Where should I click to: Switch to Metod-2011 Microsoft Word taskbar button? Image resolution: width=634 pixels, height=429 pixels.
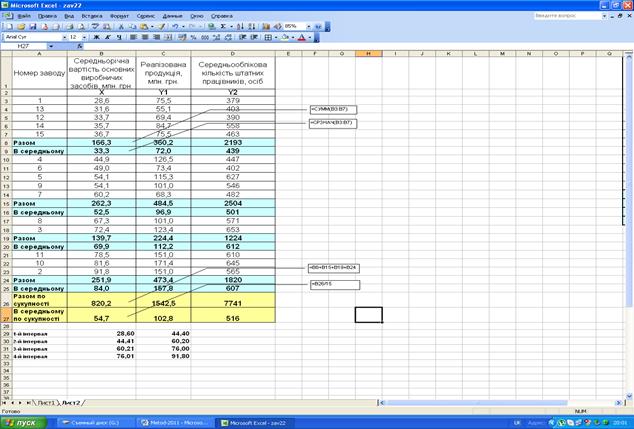coord(175,423)
